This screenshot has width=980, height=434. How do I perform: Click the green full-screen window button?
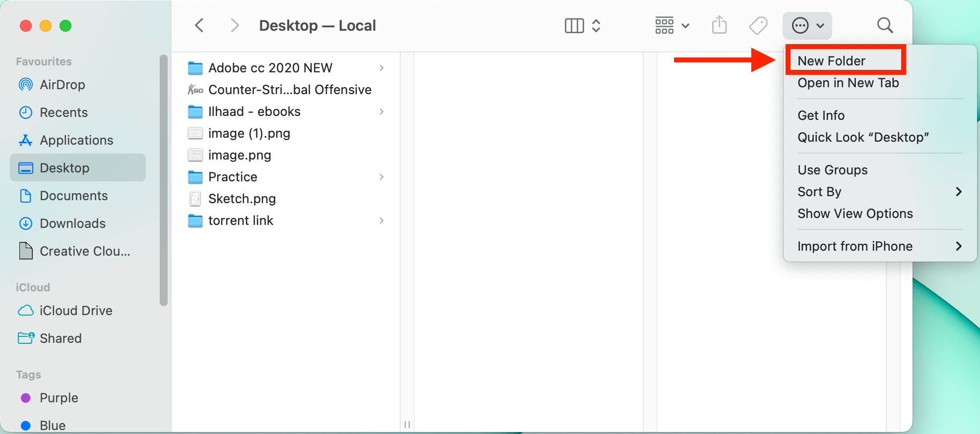65,26
